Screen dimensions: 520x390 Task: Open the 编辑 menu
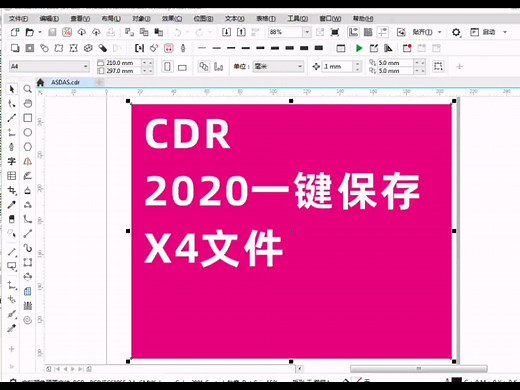[x=49, y=18]
